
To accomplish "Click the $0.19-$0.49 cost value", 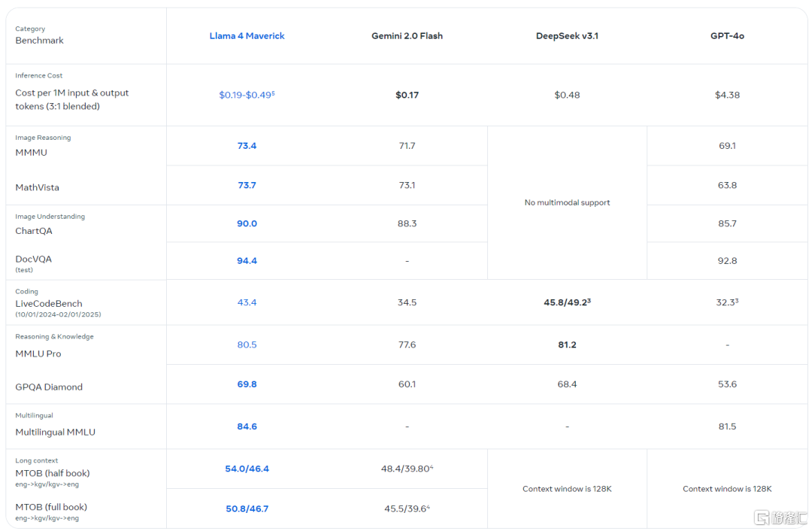I will tap(247, 95).
